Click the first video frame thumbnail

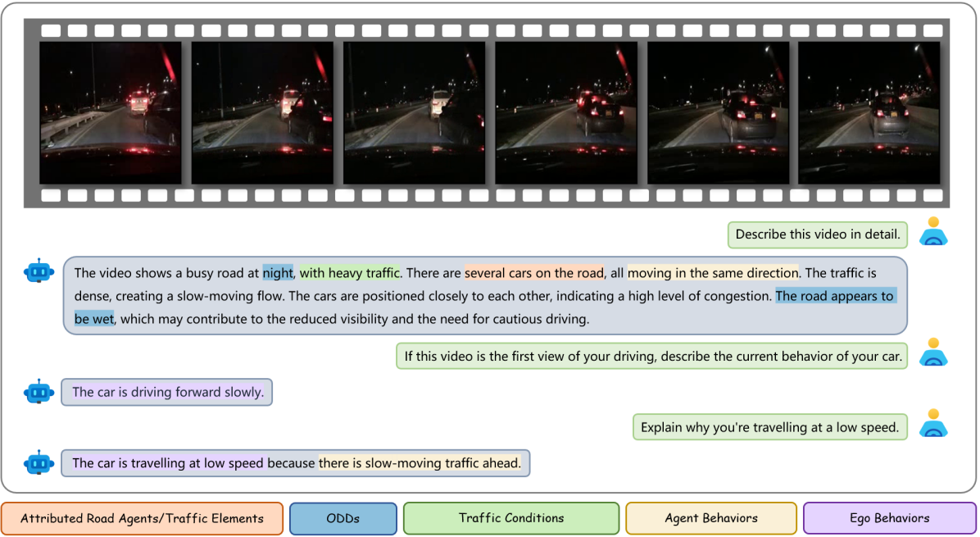pyautogui.click(x=111, y=112)
